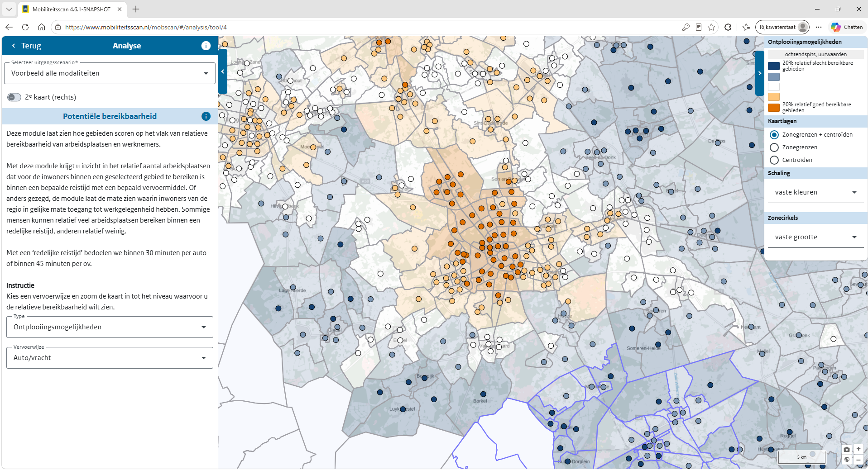Screen dimensions: 868x470
Task: Click the light blue legend swatch
Action: (774, 76)
